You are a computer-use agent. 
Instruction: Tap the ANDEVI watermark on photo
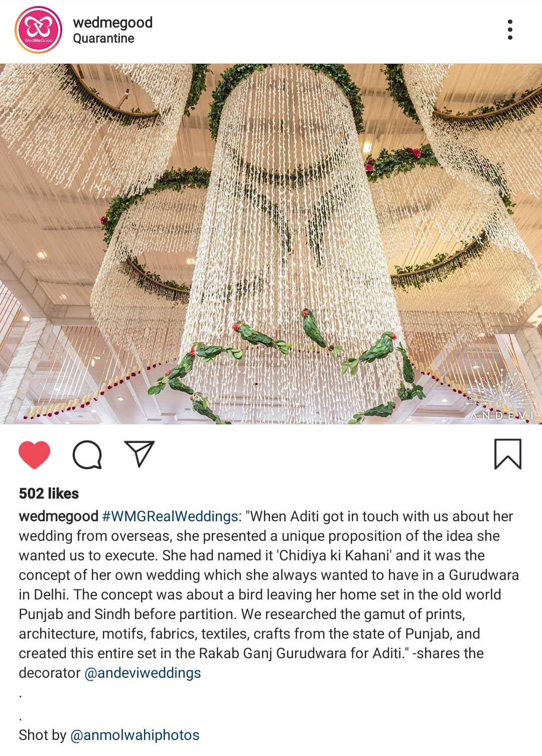coord(501,415)
